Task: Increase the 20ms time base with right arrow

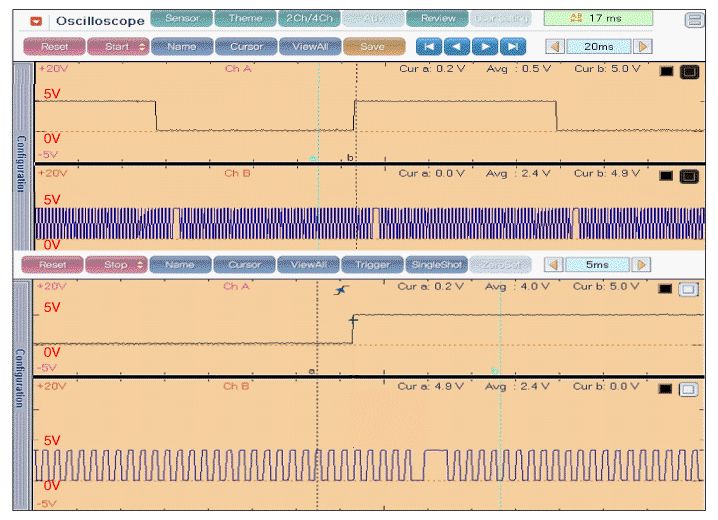Action: click(x=642, y=47)
